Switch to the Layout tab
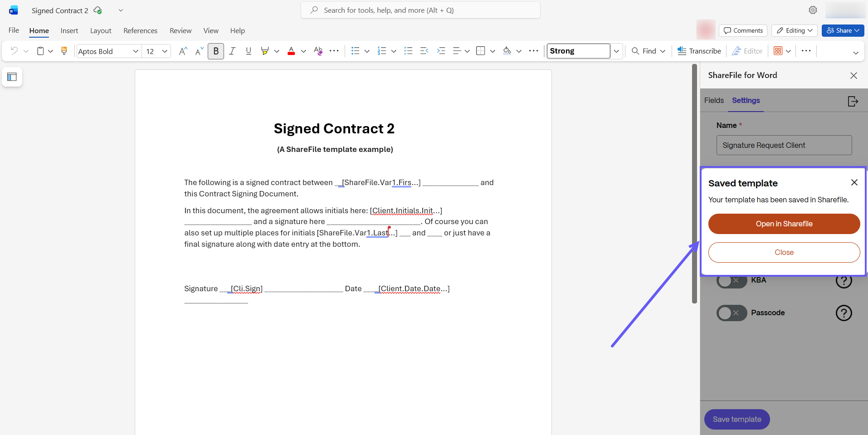Image resolution: width=868 pixels, height=435 pixels. point(101,30)
